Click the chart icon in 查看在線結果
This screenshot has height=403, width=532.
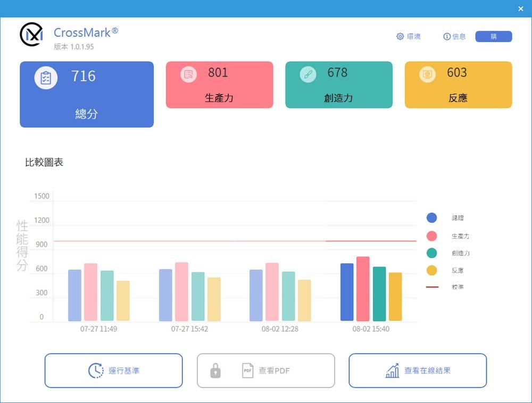point(392,371)
